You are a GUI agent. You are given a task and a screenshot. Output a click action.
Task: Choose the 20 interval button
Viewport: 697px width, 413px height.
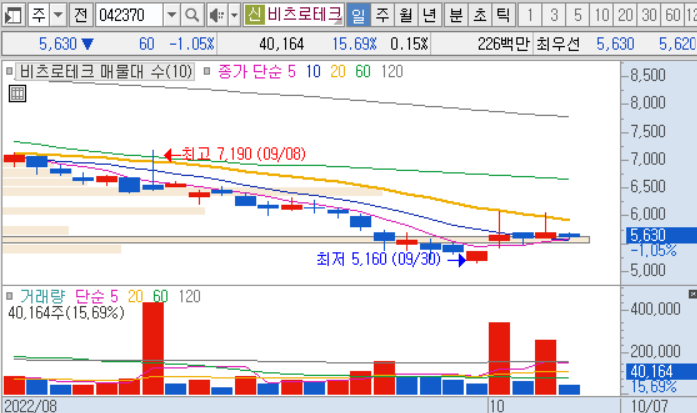625,15
